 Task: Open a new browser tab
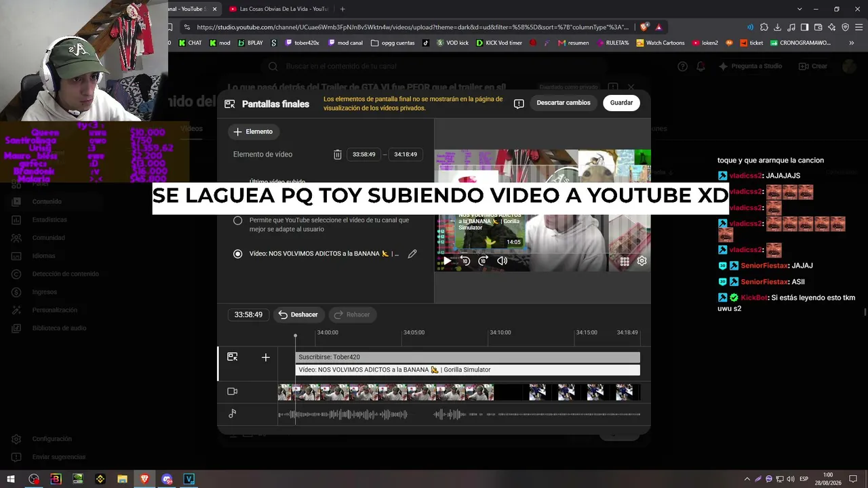tap(342, 9)
